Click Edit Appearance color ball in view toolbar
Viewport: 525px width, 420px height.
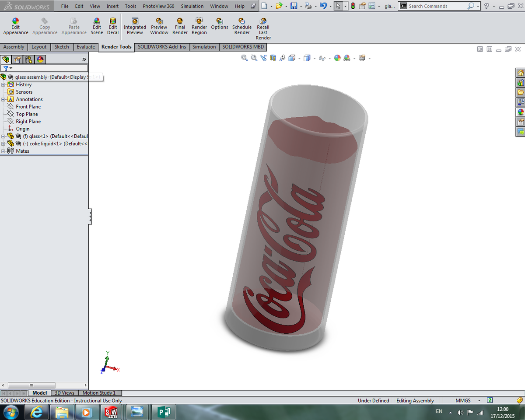337,58
